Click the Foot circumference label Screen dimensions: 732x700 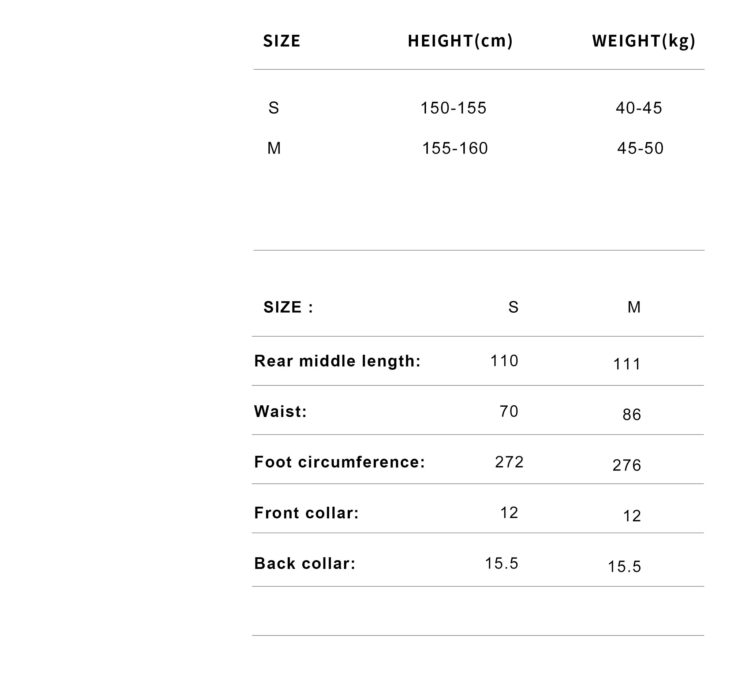pyautogui.click(x=340, y=462)
